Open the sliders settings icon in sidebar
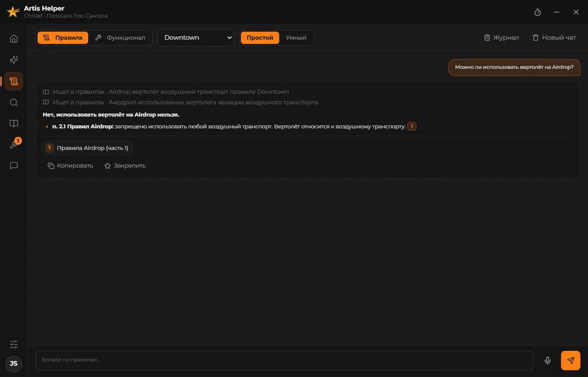 tap(14, 344)
